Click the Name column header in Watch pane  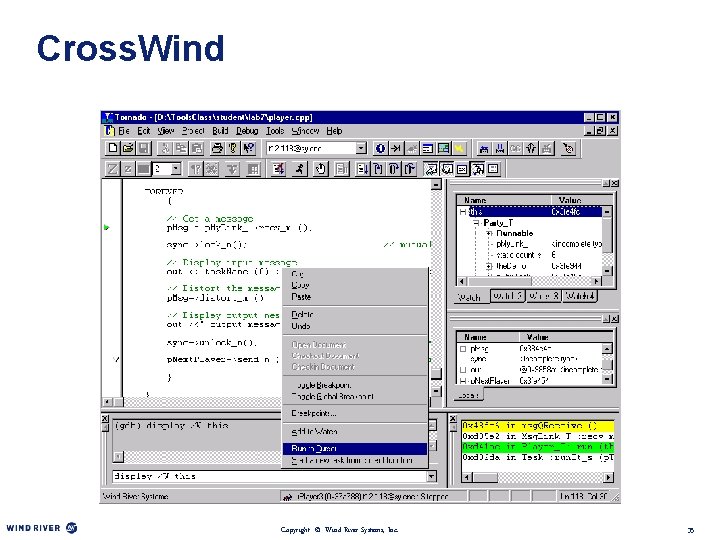pyautogui.click(x=504, y=200)
